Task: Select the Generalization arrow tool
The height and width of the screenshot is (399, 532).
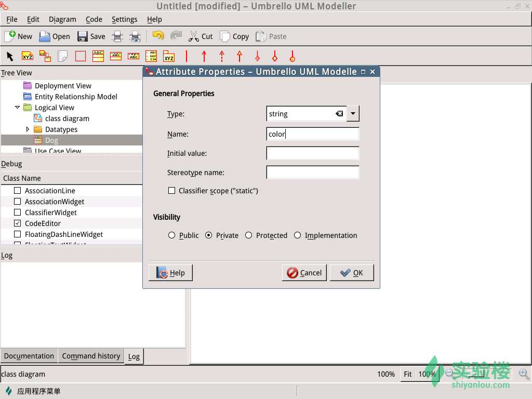Action: pyautogui.click(x=240, y=56)
